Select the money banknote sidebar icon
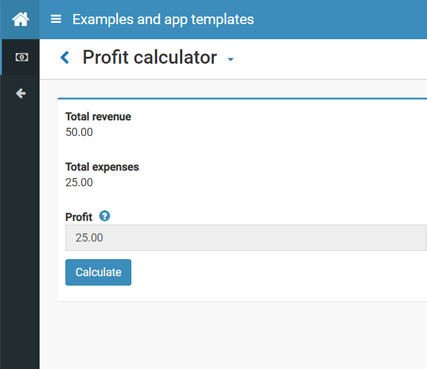Screen dimensions: 427x369 [22, 57]
